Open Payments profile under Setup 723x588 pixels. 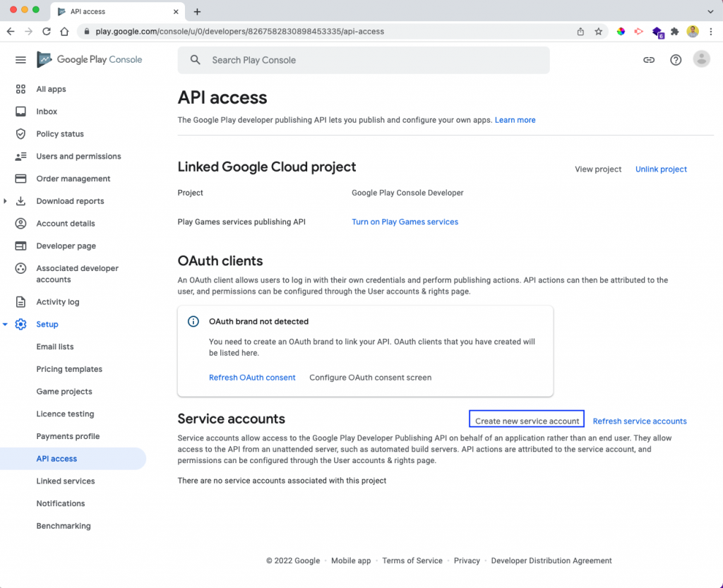68,436
